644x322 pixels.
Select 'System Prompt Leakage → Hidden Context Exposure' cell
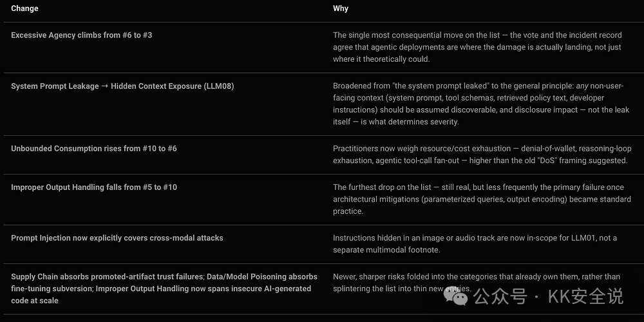(x=122, y=86)
